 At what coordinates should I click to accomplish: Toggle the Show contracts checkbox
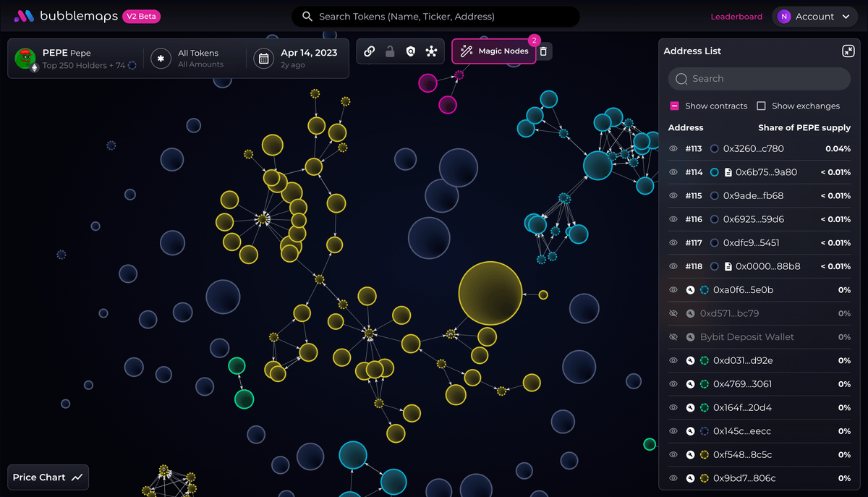coord(674,106)
